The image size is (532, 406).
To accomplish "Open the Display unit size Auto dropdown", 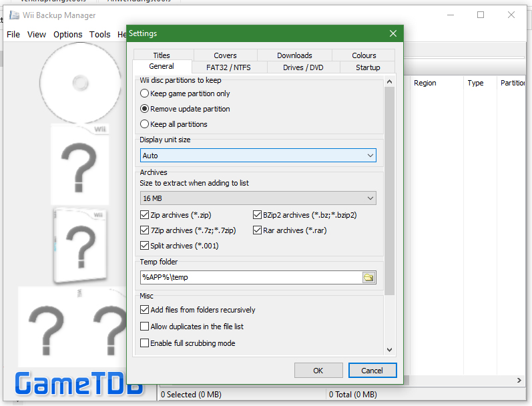I will pos(258,156).
